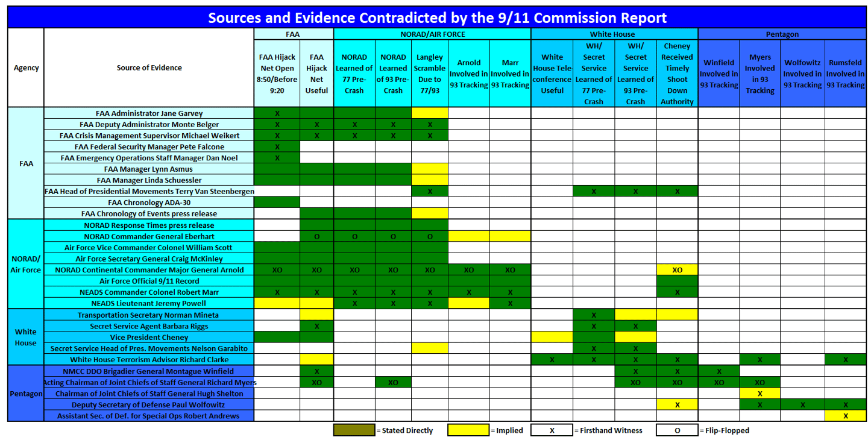
Task: Select row label Vice President Cheney
Action: [x=149, y=337]
